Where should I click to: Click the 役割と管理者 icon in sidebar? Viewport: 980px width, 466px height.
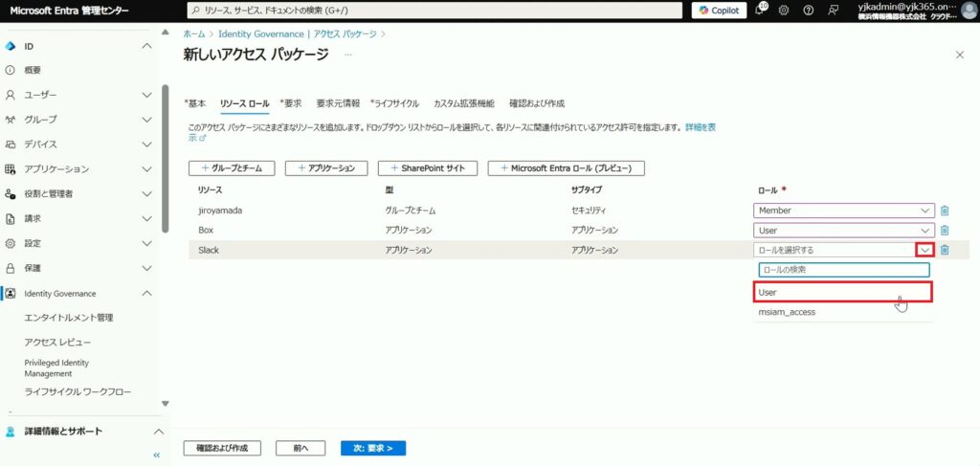point(10,194)
